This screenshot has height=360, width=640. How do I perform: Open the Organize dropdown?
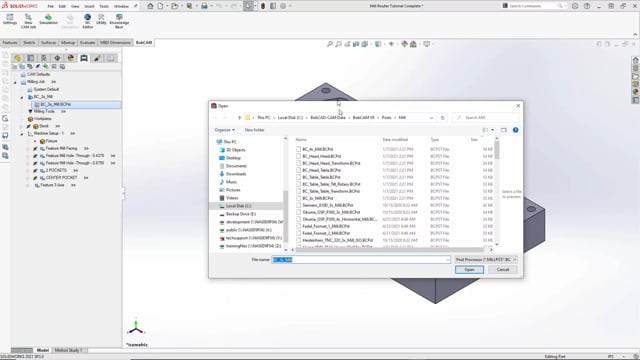click(x=224, y=130)
